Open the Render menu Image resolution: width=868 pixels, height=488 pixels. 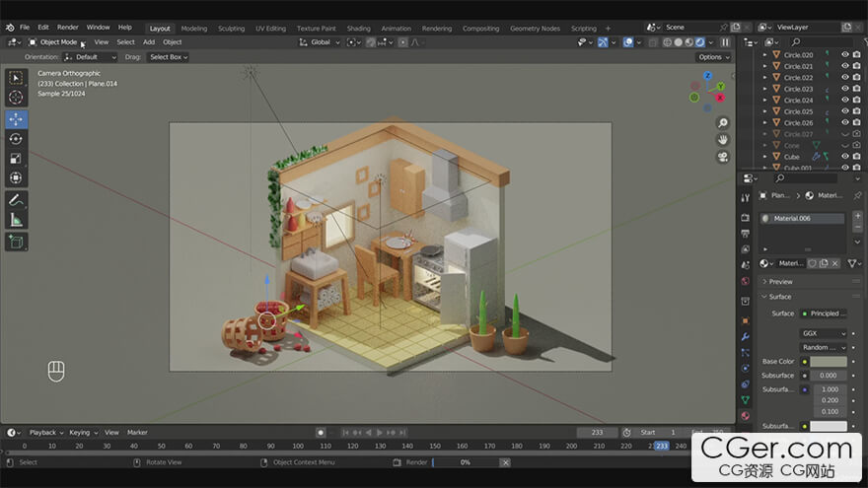pos(67,28)
